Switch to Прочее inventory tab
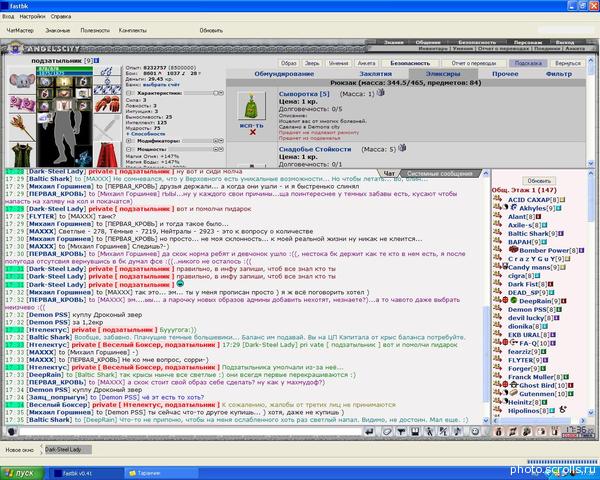The height and width of the screenshot is (480, 600). 505,74
